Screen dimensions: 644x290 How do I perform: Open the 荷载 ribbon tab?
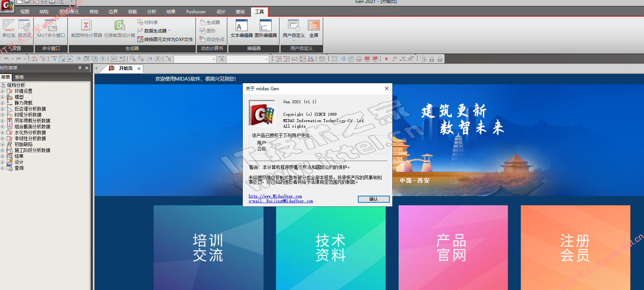pos(133,12)
